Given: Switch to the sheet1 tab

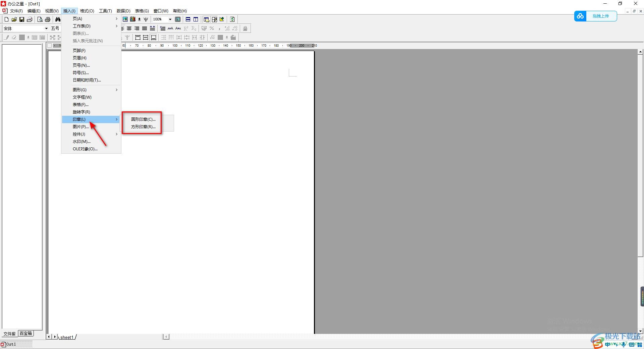Looking at the screenshot, I should point(67,337).
